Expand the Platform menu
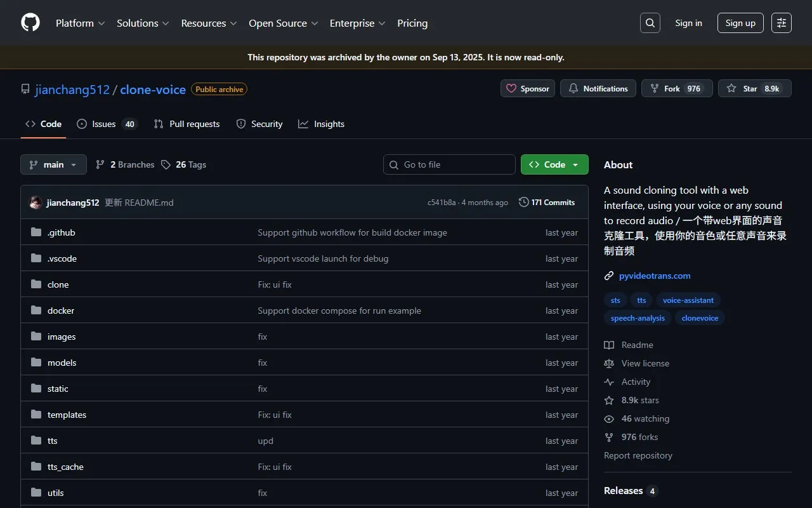The width and height of the screenshot is (812, 508). point(81,23)
